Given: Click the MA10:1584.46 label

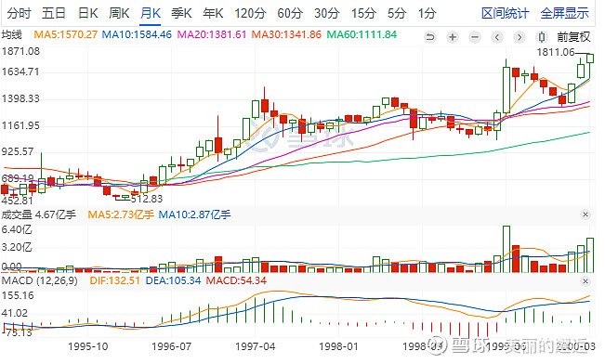Looking at the screenshot, I should coord(137,34).
